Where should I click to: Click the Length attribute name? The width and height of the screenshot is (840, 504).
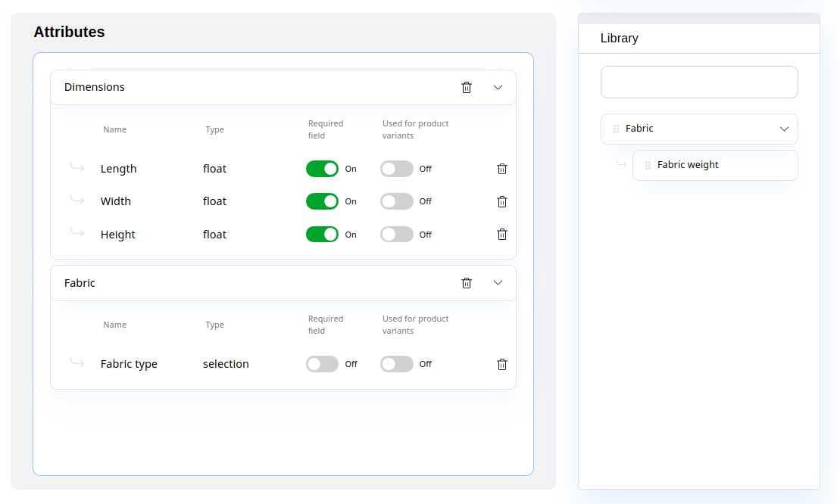coord(118,169)
